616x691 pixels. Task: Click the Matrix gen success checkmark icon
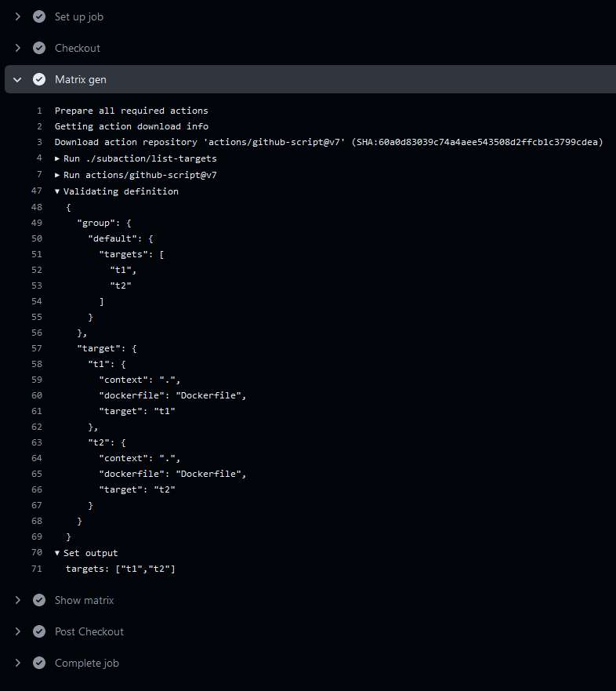pyautogui.click(x=39, y=79)
